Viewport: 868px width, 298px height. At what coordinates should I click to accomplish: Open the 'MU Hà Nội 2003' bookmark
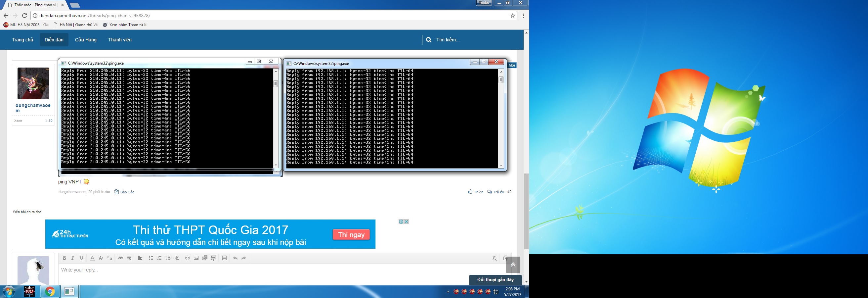tap(26, 25)
